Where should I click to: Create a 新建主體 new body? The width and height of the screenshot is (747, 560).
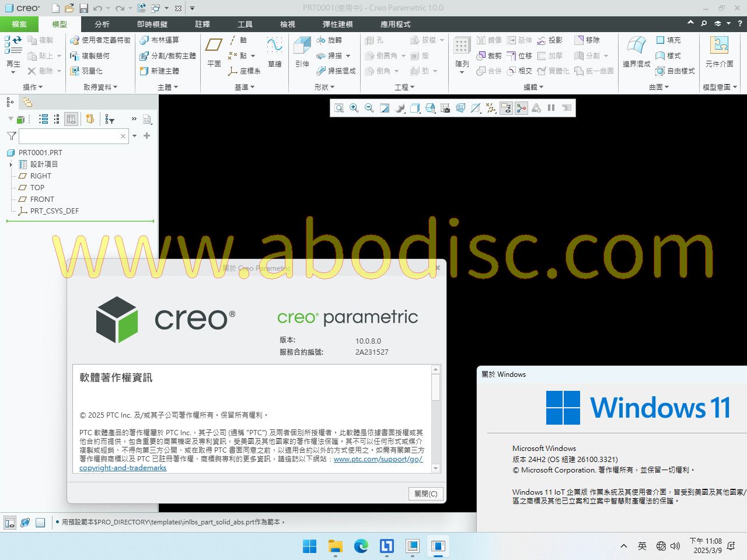tap(159, 71)
